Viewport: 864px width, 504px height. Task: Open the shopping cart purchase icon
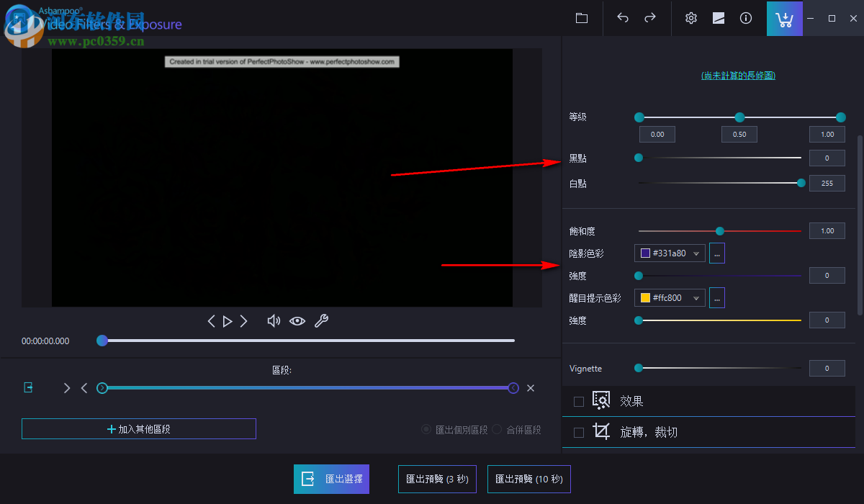click(784, 18)
